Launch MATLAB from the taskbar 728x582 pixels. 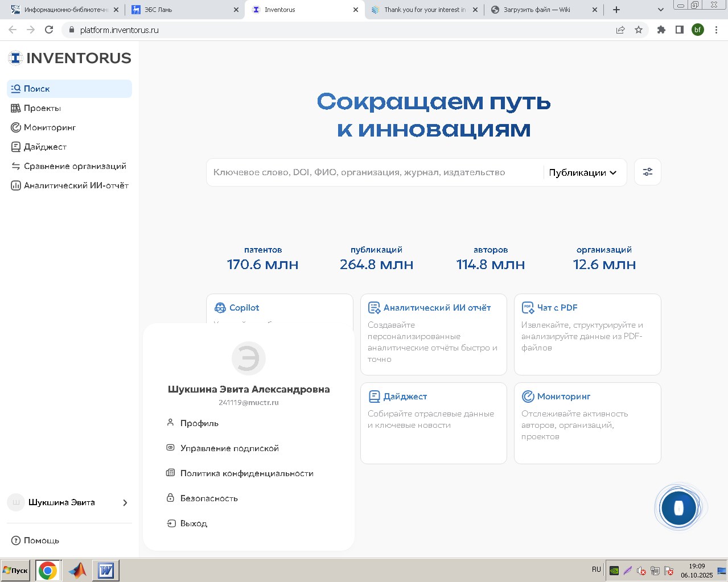77,569
